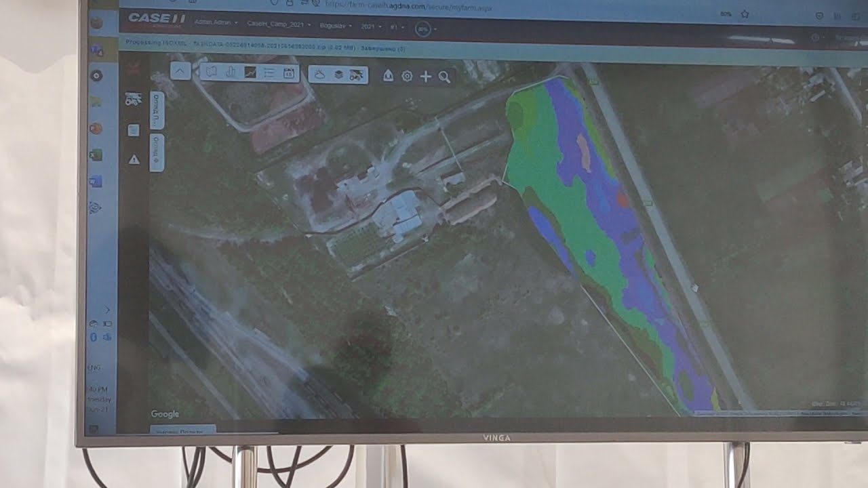Bookmark this page with the star icon
The height and width of the screenshot is (488, 868).
[x=745, y=14]
